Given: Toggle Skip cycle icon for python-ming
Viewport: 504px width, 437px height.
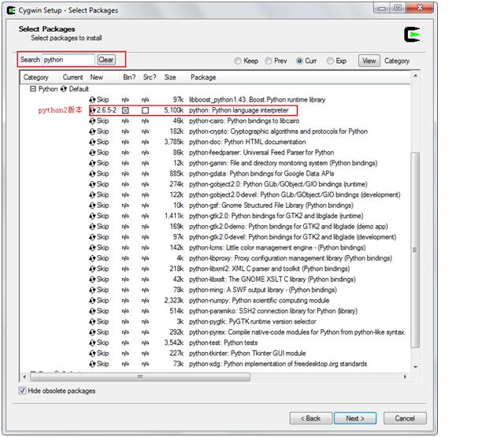Looking at the screenshot, I should pos(93,291).
